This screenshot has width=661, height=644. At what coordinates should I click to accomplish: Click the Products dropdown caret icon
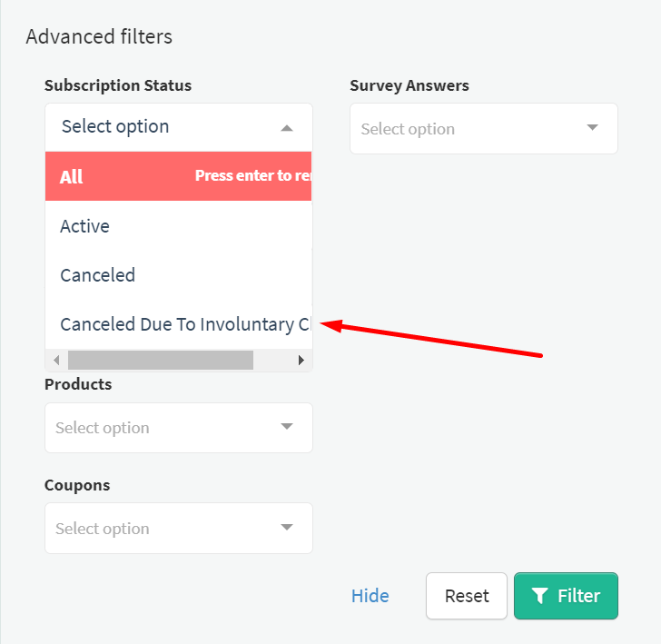(x=287, y=426)
